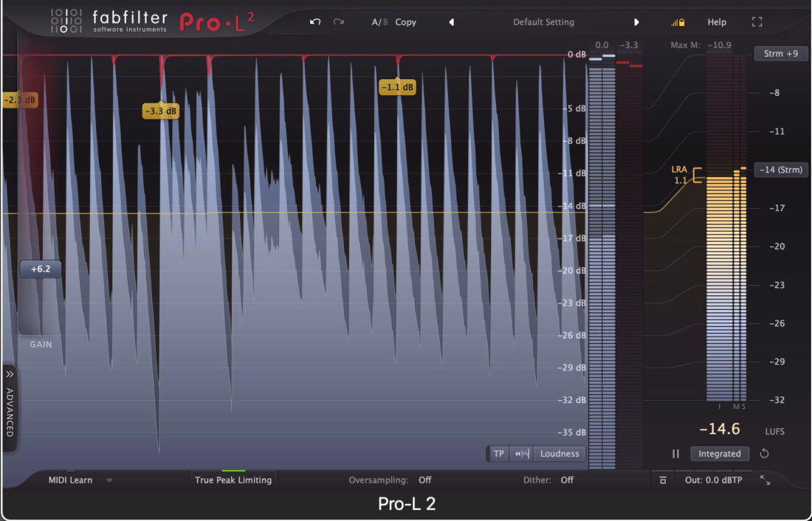Viewport: 812px width, 521px height.
Task: Click the FabFilter logo icon
Action: click(x=66, y=21)
